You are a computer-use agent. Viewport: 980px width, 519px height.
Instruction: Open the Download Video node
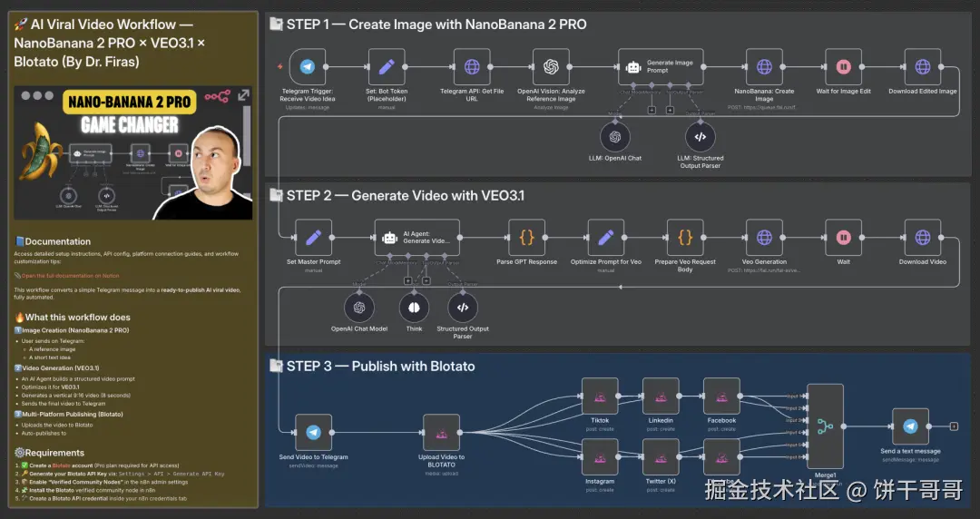point(923,238)
